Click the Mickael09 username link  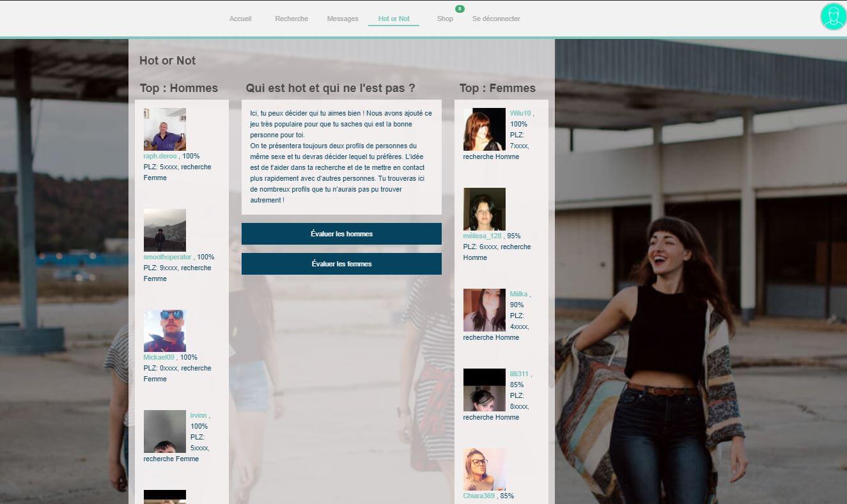[x=159, y=357]
